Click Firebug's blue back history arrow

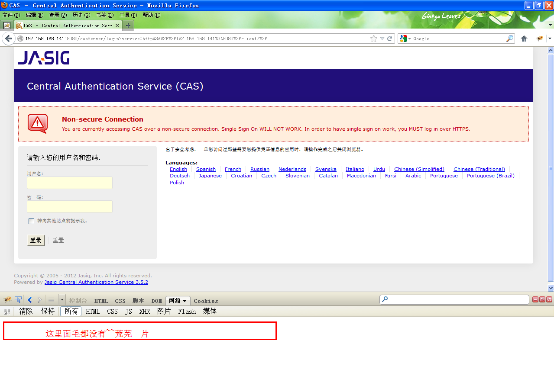coord(29,300)
